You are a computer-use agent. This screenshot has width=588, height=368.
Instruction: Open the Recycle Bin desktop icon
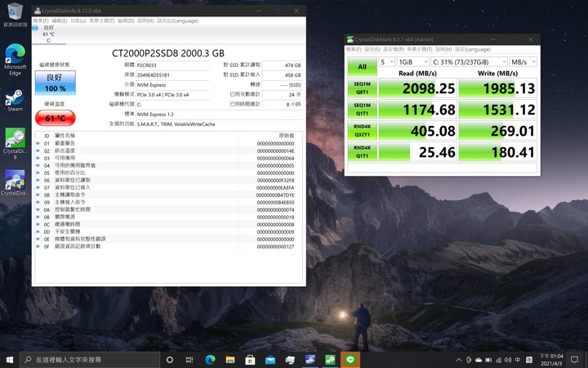tap(15, 14)
